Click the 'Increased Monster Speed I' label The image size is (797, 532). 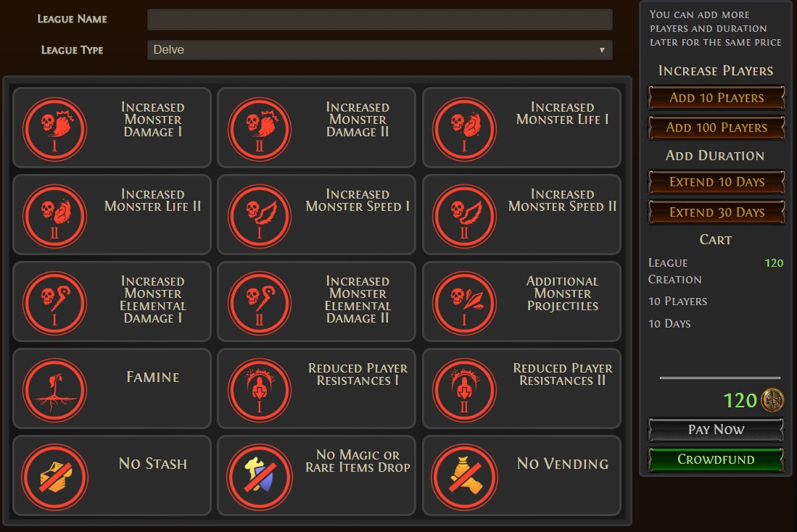[x=358, y=200]
